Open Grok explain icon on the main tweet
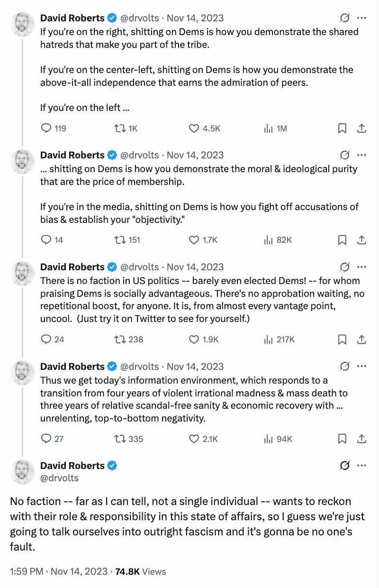Viewport: 379px width, 588px height. point(345,466)
